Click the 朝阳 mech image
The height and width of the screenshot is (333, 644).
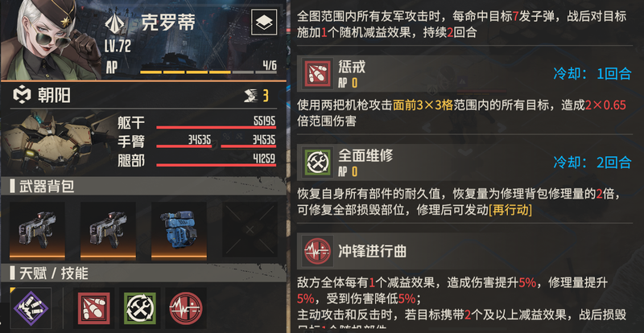coord(53,142)
